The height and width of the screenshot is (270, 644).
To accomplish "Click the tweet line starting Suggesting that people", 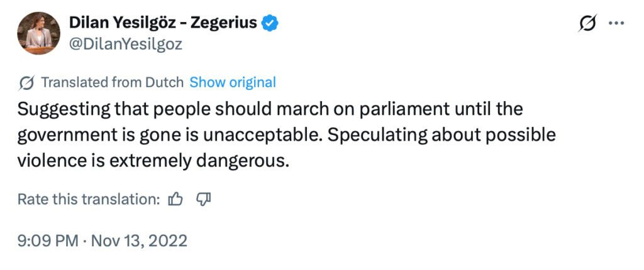I will [270, 109].
